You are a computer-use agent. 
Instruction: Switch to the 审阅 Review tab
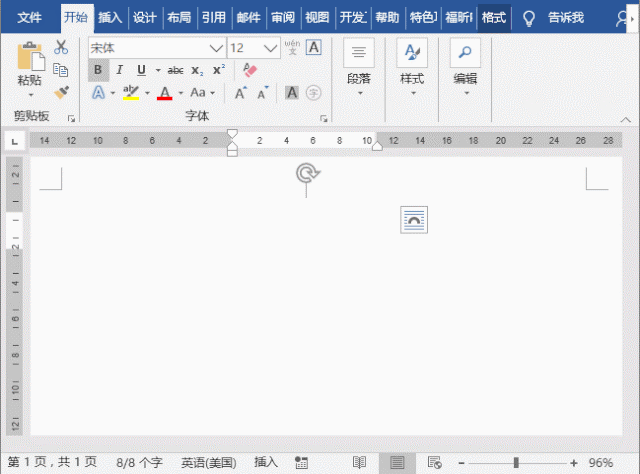283,18
